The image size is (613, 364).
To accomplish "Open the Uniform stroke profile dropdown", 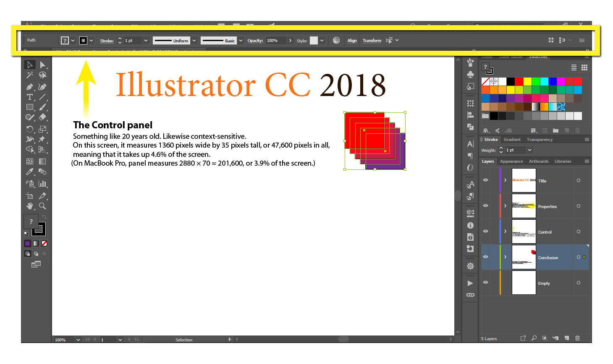I will click(x=194, y=40).
